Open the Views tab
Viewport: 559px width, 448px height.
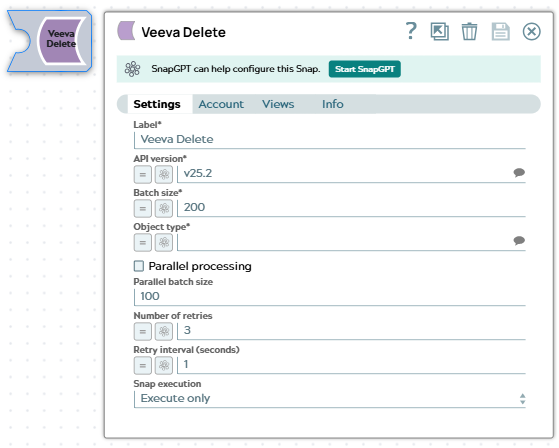[278, 104]
